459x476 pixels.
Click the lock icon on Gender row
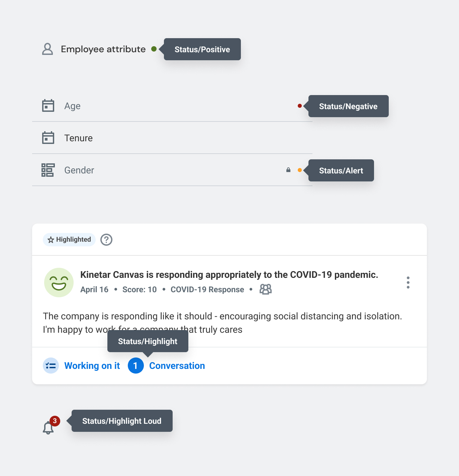click(288, 170)
